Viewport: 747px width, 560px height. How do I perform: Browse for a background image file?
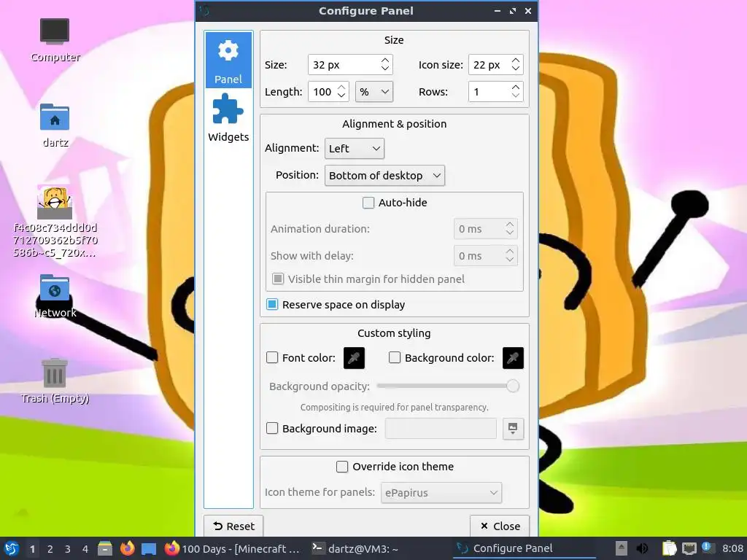tap(513, 429)
